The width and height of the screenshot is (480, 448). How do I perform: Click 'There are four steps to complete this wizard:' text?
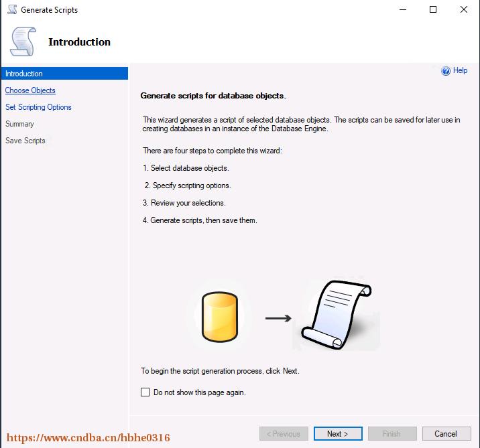[212, 151]
